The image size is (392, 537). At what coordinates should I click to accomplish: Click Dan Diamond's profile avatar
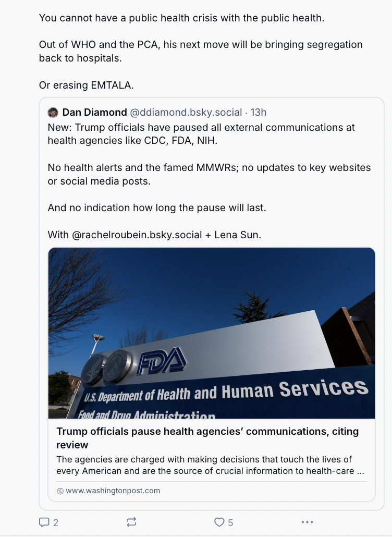(x=53, y=112)
